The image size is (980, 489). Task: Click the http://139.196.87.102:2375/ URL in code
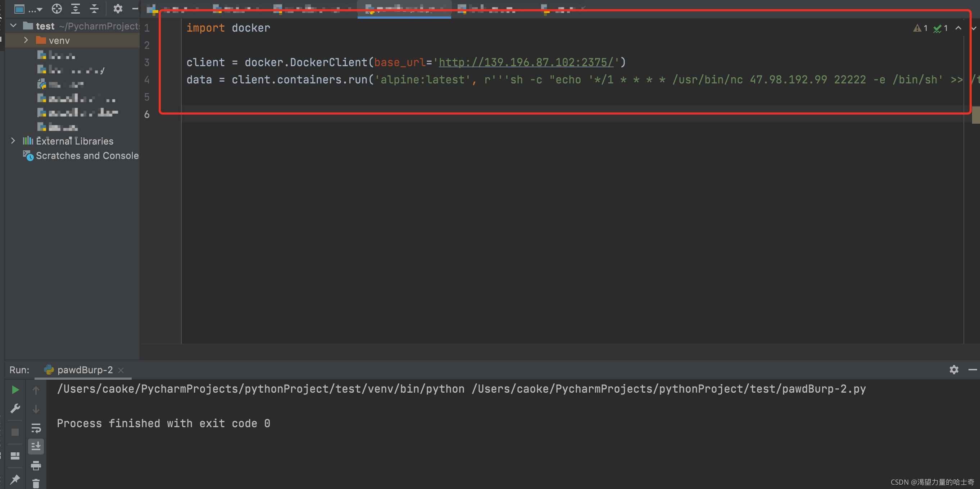point(526,62)
